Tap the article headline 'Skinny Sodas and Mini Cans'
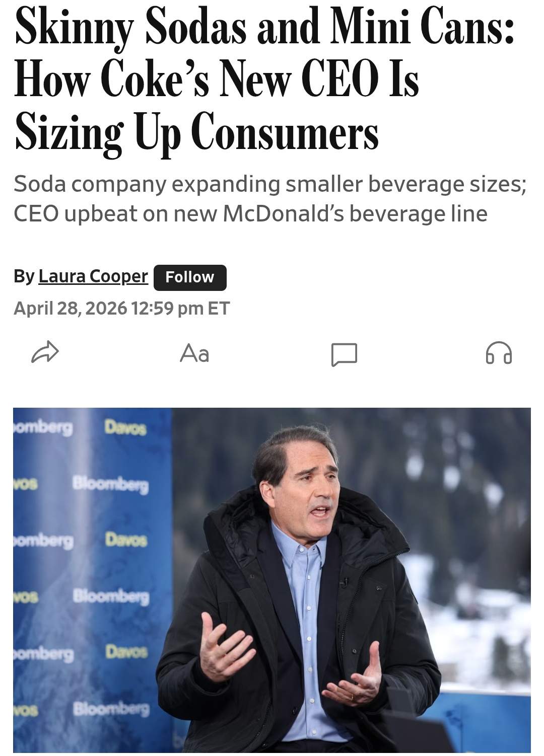The image size is (544, 756). click(x=264, y=28)
